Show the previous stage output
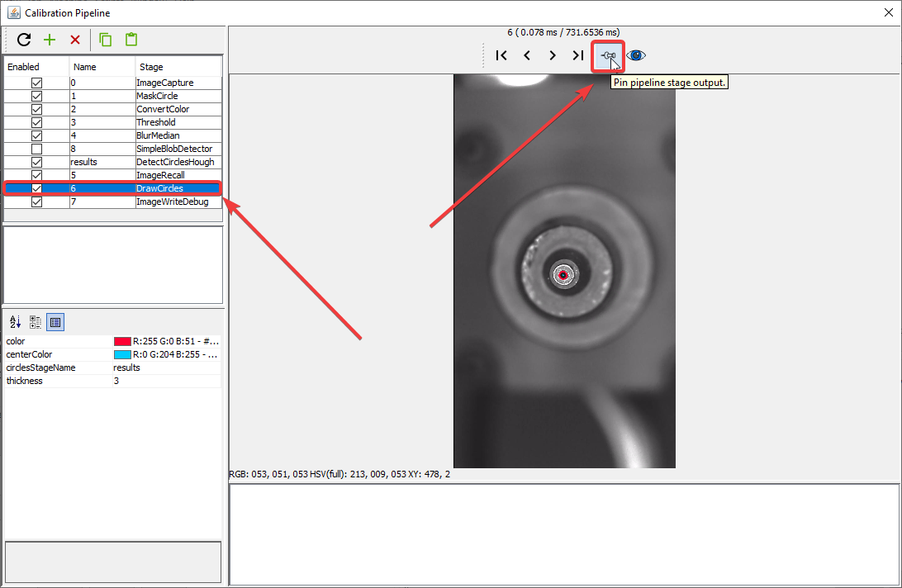Viewport: 902px width, 588px height. (527, 55)
